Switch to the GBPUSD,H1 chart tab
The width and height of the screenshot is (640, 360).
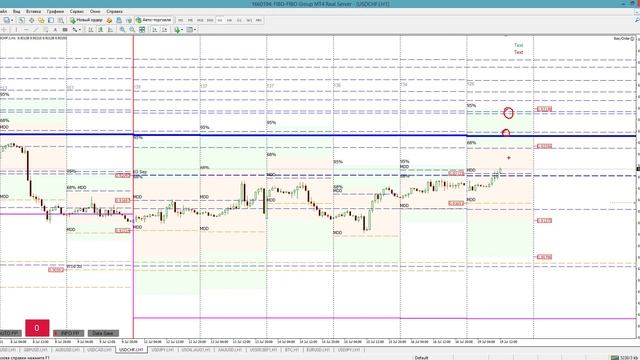36,350
